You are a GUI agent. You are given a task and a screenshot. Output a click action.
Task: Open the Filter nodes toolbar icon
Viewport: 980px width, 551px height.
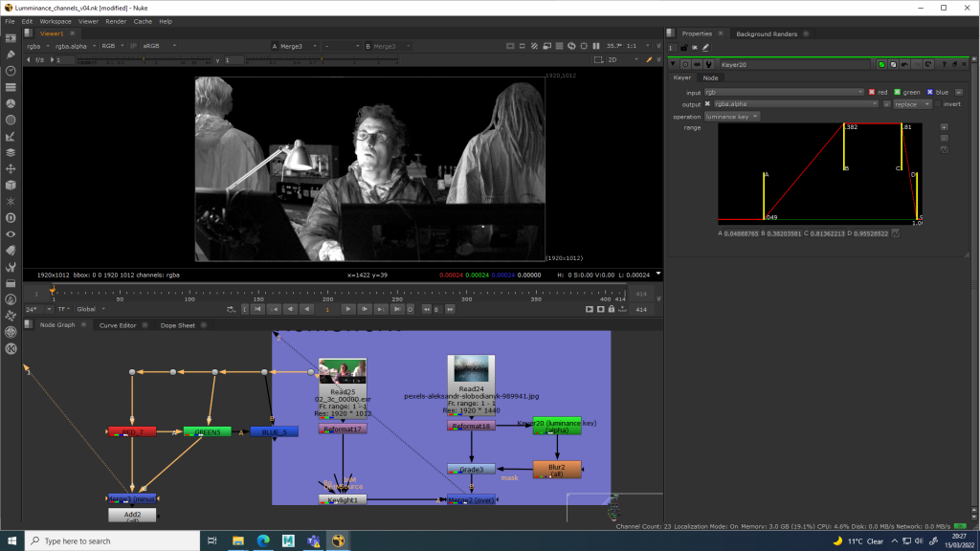tap(11, 120)
